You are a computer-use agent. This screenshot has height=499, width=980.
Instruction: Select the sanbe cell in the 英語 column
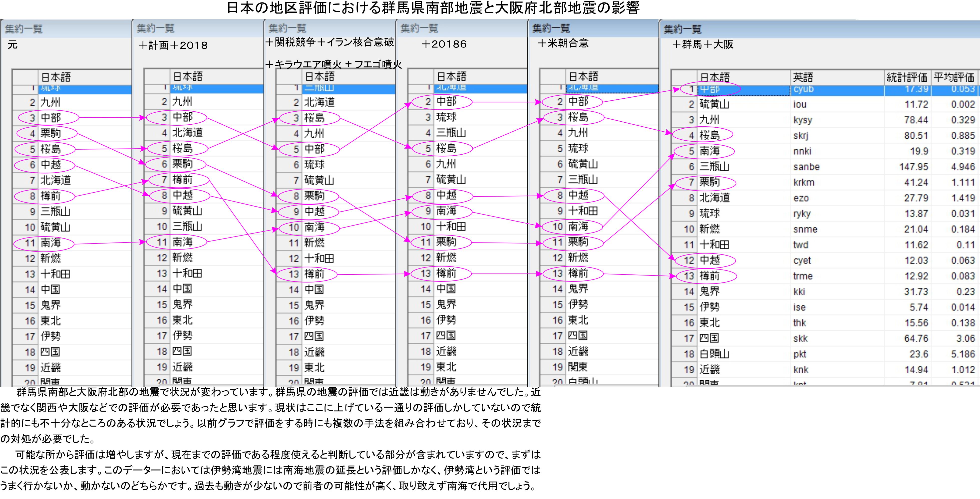pyautogui.click(x=806, y=167)
